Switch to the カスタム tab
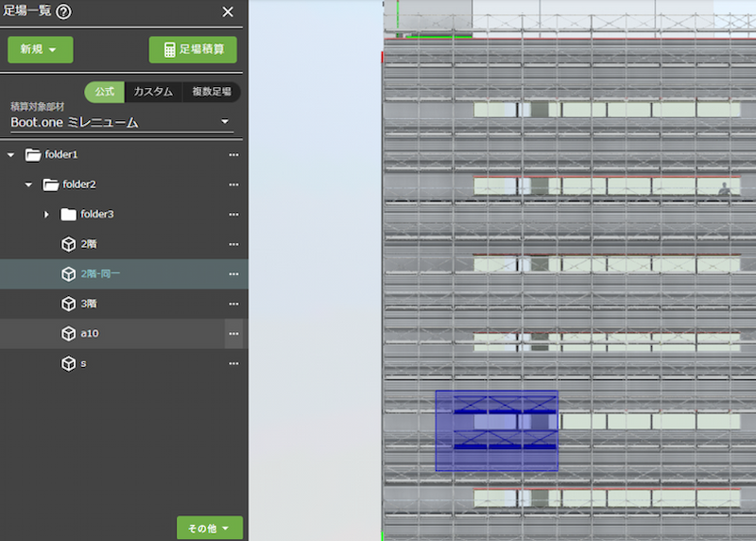Image resolution: width=756 pixels, height=541 pixels. (153, 92)
